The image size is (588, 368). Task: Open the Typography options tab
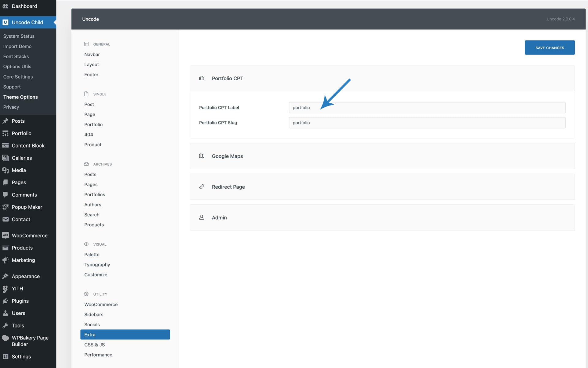(x=97, y=265)
